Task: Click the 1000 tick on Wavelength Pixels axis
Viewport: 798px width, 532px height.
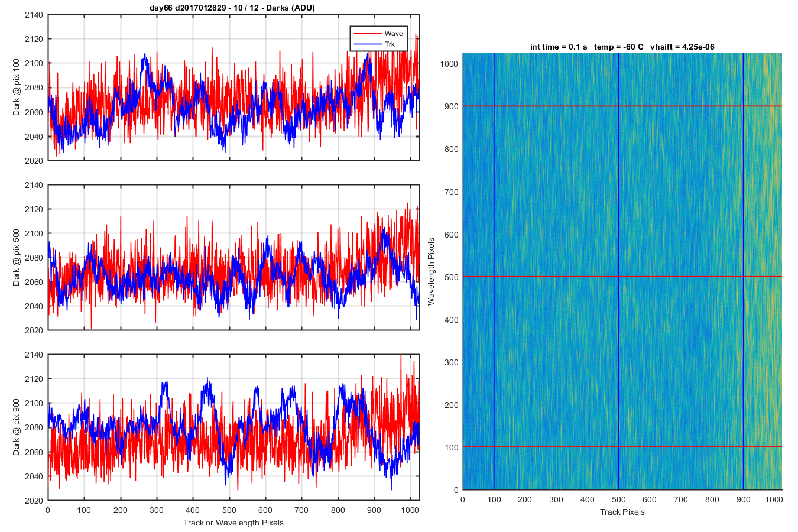Action: [x=449, y=64]
